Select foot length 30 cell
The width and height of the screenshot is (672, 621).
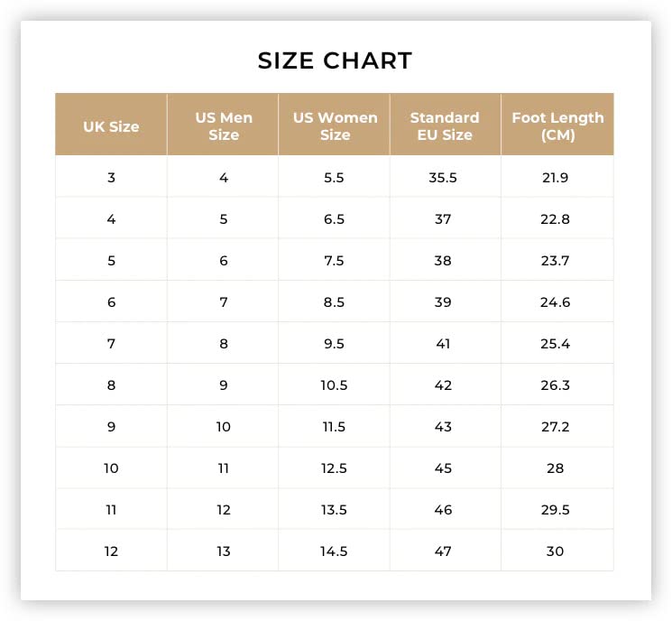click(x=557, y=551)
